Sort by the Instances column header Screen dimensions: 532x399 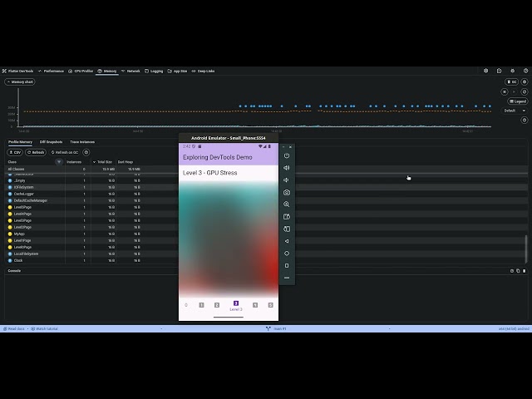[x=74, y=162]
